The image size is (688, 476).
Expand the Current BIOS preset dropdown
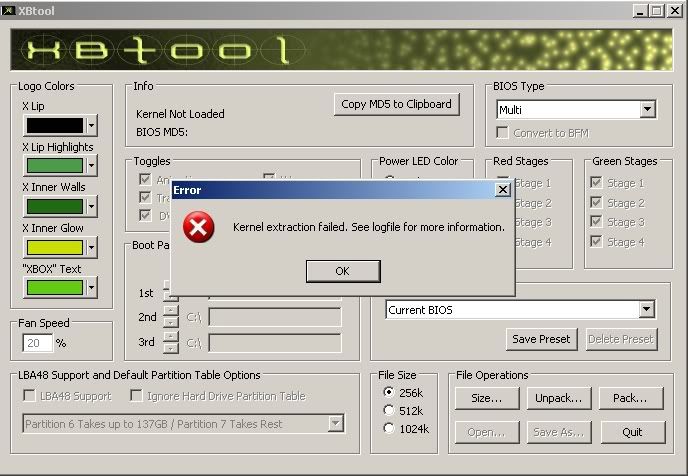(x=647, y=310)
